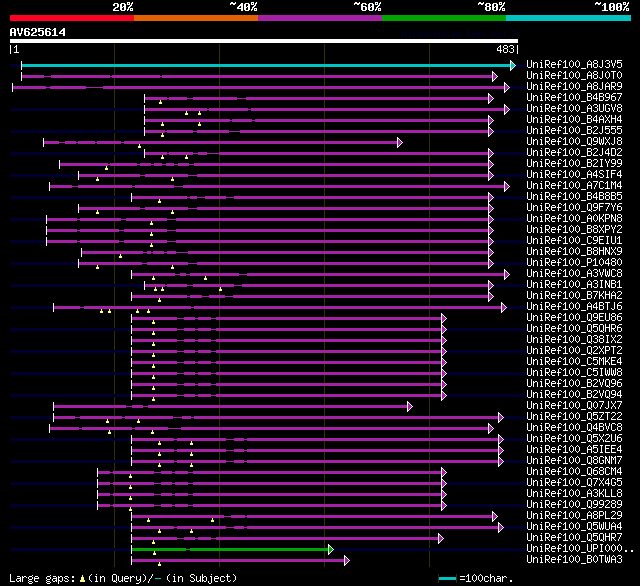Click the arrowhead ending the UniRef100_A7C1M4 alignment
The image size is (640, 586).
(x=507, y=186)
